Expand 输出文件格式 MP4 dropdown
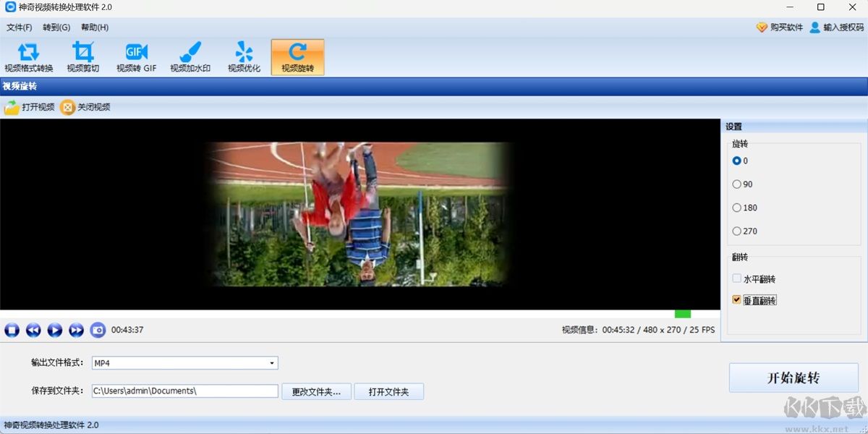 pos(272,363)
